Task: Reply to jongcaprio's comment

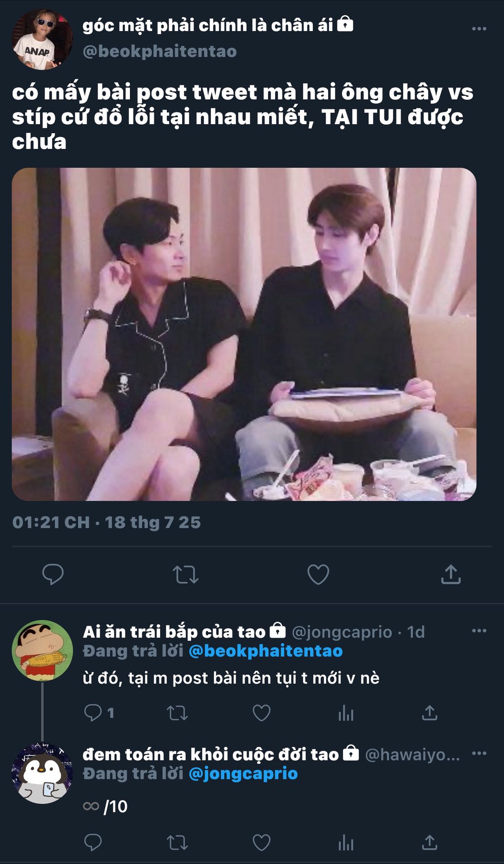Action: [x=93, y=713]
